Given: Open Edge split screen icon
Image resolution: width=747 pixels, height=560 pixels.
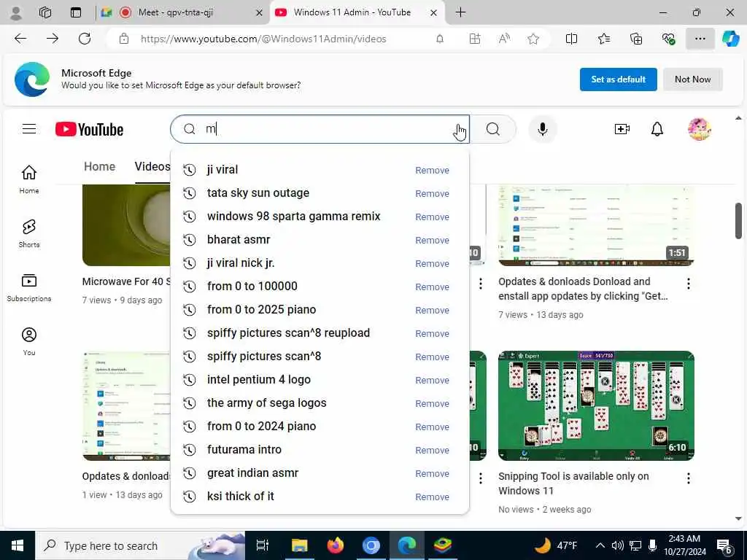Looking at the screenshot, I should [571, 39].
